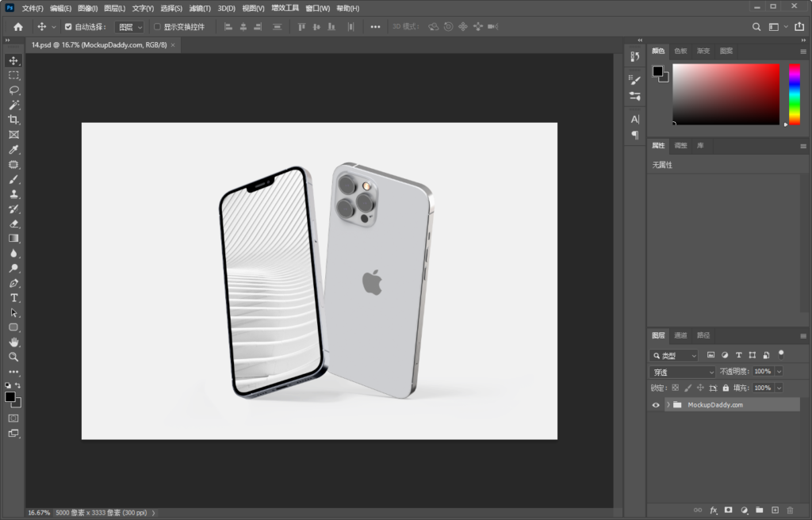Select the Crop tool
The width and height of the screenshot is (812, 520).
pyautogui.click(x=13, y=120)
